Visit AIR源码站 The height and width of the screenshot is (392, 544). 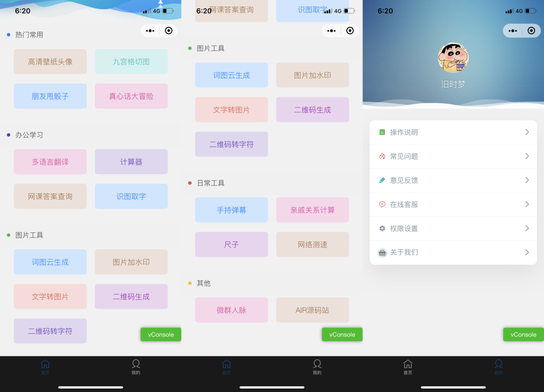(x=313, y=310)
